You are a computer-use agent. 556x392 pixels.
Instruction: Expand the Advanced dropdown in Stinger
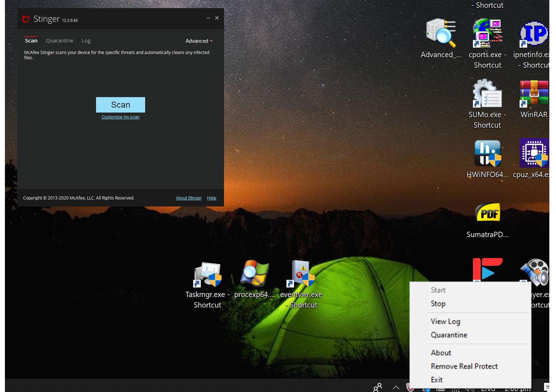click(x=199, y=41)
